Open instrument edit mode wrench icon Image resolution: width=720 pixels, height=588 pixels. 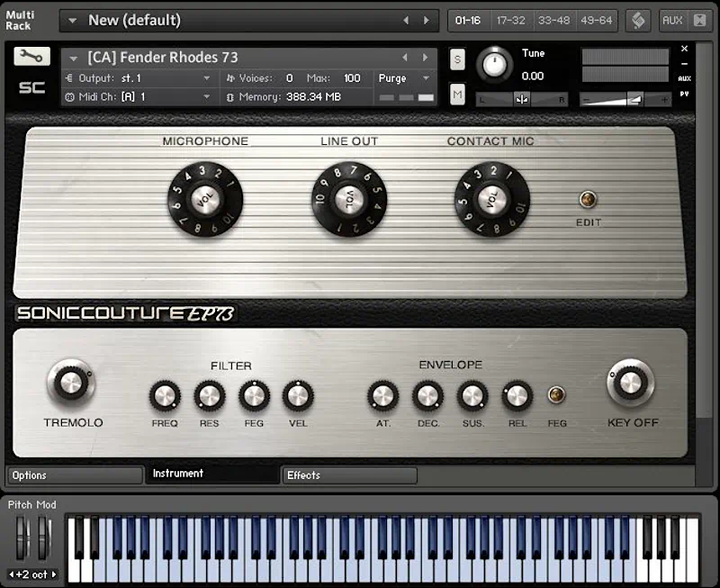pyautogui.click(x=31, y=57)
